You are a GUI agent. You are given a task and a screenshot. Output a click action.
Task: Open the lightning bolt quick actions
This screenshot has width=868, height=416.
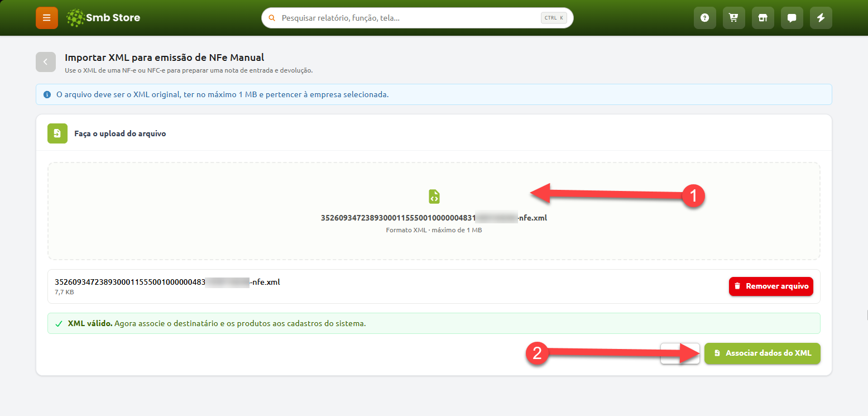coord(821,18)
